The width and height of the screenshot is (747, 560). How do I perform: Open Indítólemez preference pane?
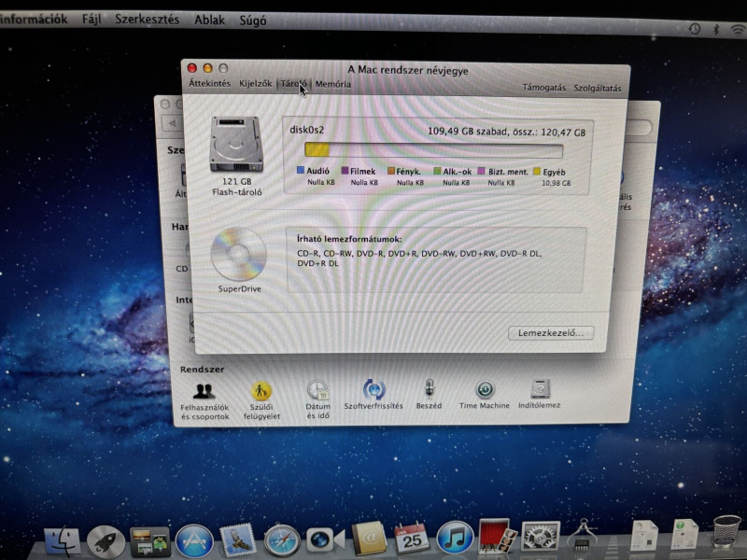(540, 394)
